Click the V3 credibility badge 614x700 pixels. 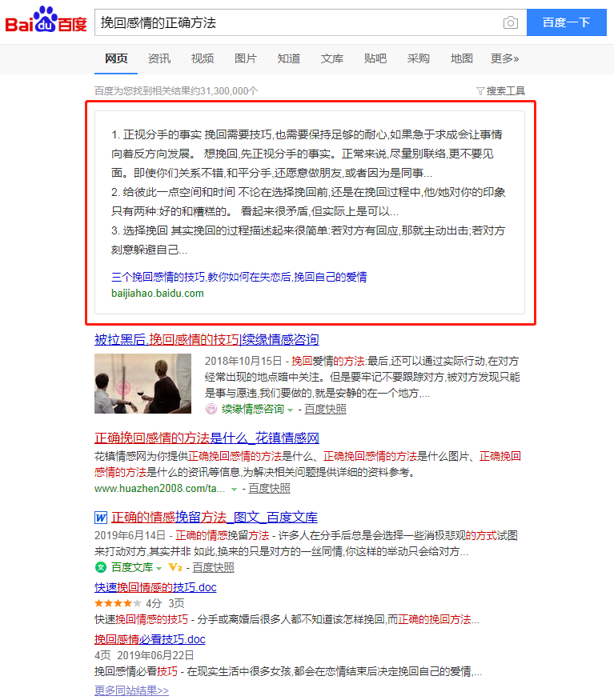175,567
